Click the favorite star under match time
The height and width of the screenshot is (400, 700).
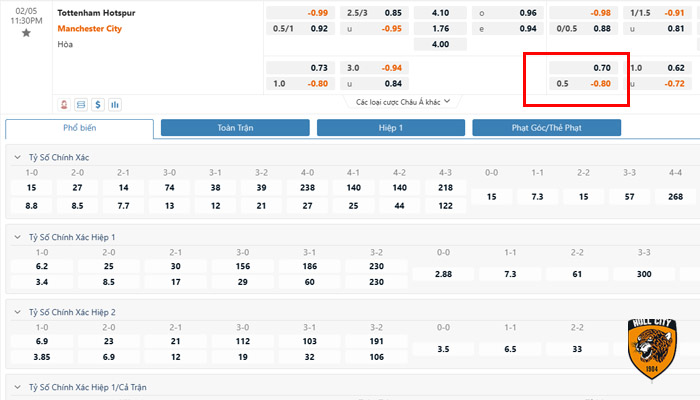tap(26, 33)
